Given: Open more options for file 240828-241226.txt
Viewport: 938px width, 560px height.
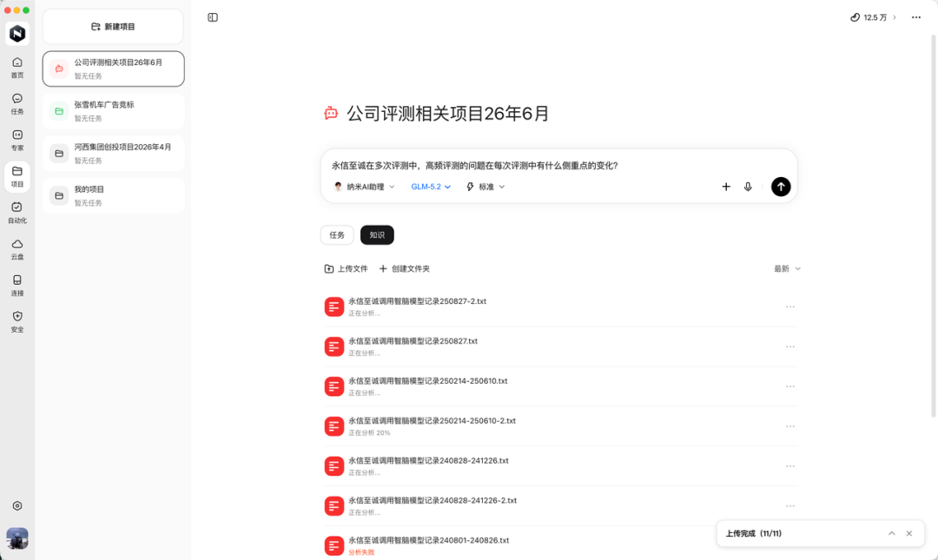Looking at the screenshot, I should (x=790, y=466).
